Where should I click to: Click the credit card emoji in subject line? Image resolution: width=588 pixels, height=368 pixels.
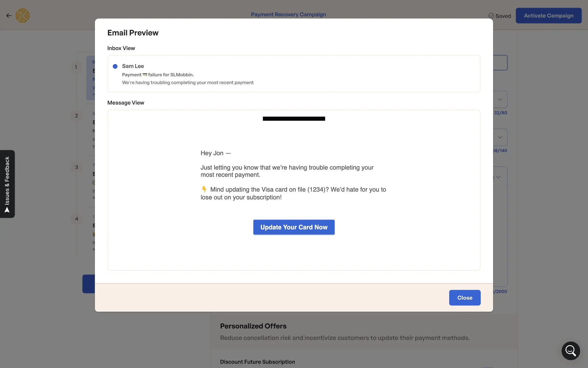click(x=145, y=75)
